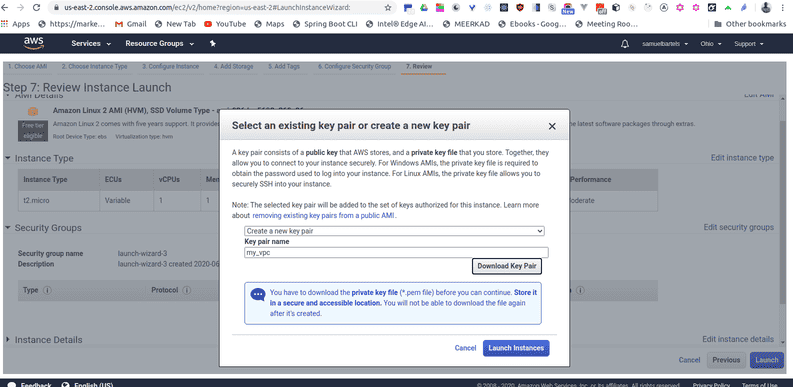Click Cancel in the key pair dialog
The width and height of the screenshot is (793, 387).
[x=465, y=348]
